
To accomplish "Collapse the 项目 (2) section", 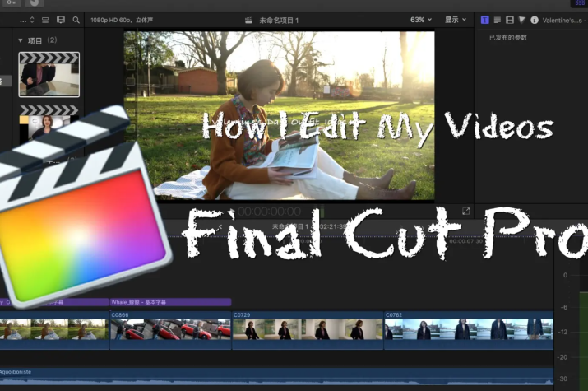I will tap(21, 40).
